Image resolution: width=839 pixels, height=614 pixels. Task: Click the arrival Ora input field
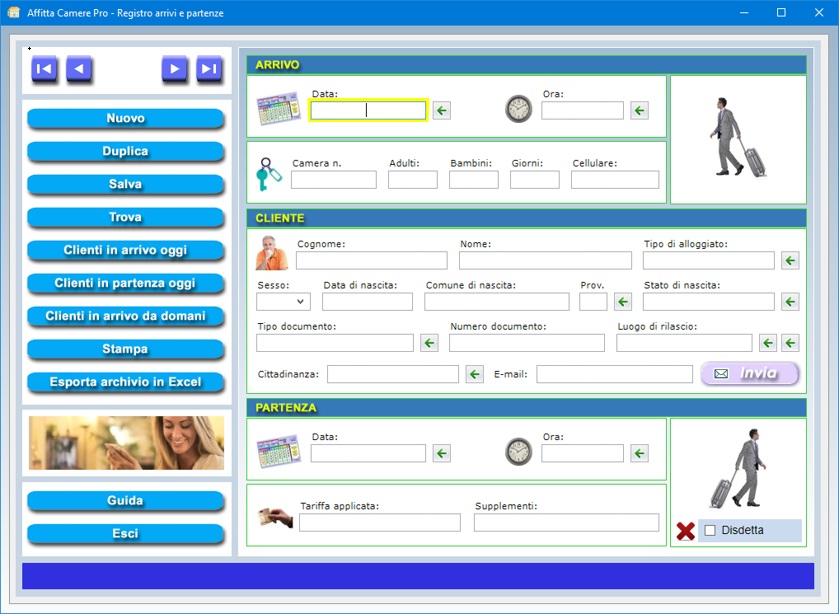tap(582, 111)
